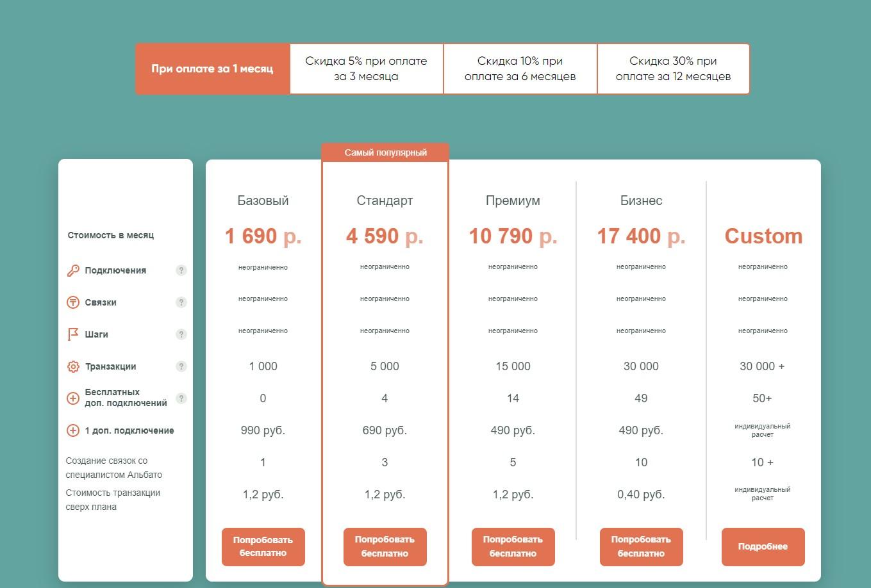
Task: Click the flag icon beside Шаги
Action: coord(73,334)
